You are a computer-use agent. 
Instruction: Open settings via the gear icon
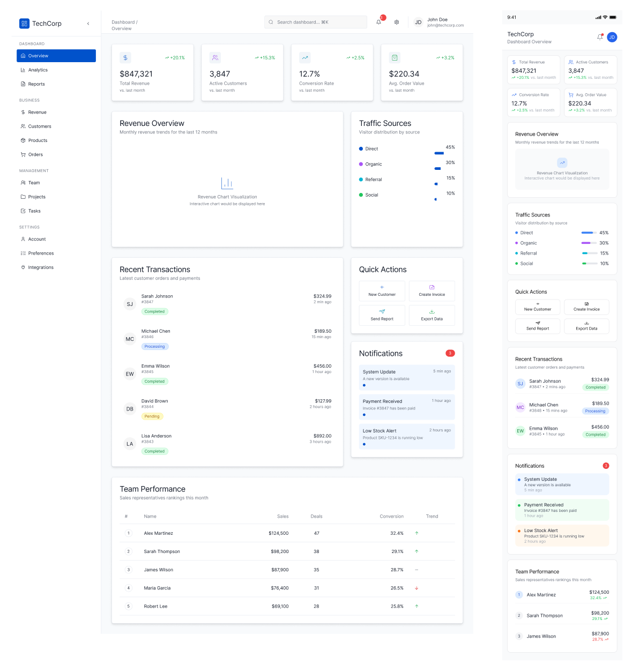[396, 22]
